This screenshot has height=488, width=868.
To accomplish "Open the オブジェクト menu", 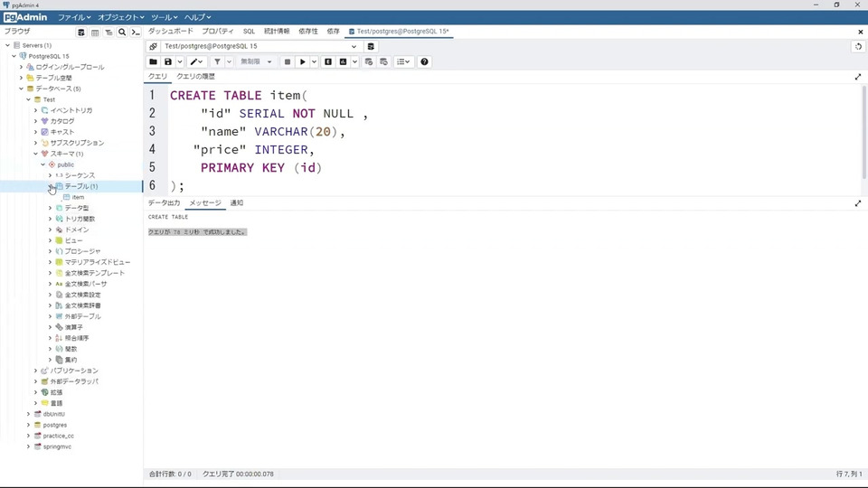I will coord(120,17).
